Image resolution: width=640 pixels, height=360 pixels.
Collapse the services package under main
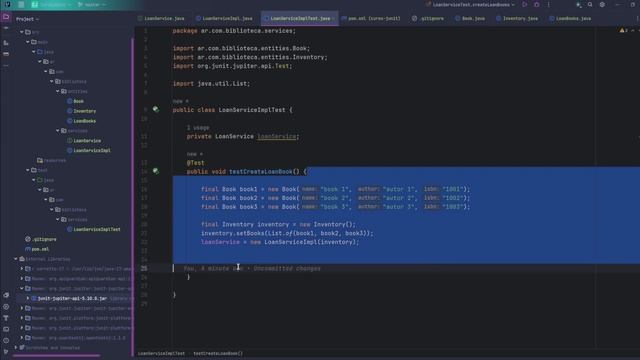58,131
